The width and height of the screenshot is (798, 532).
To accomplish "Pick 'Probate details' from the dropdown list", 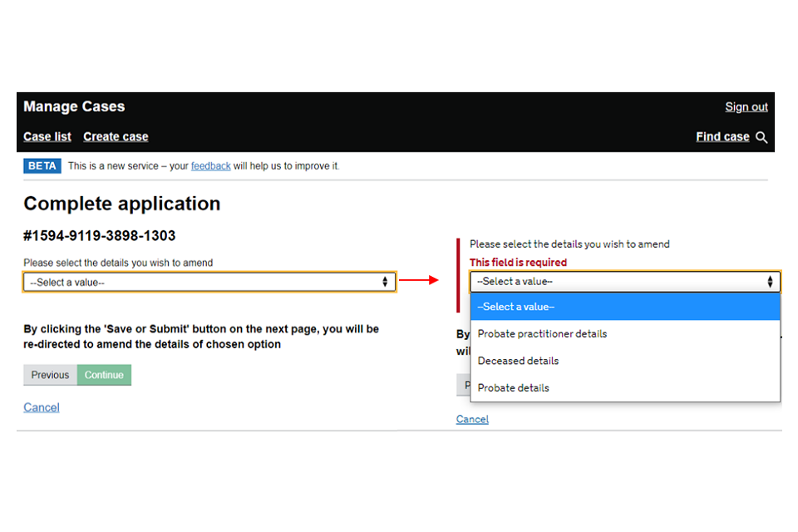I will 513,388.
